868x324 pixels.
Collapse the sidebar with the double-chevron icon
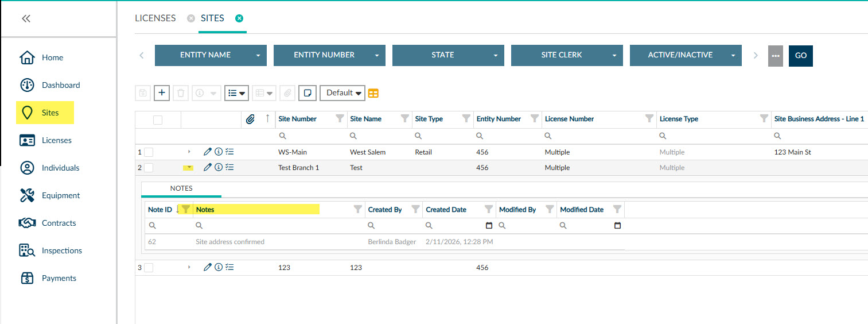(x=26, y=18)
